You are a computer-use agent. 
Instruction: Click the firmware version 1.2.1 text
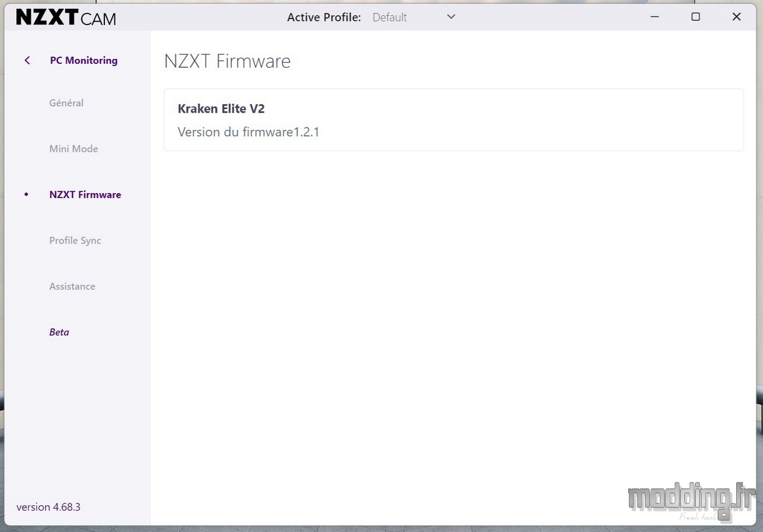[249, 132]
